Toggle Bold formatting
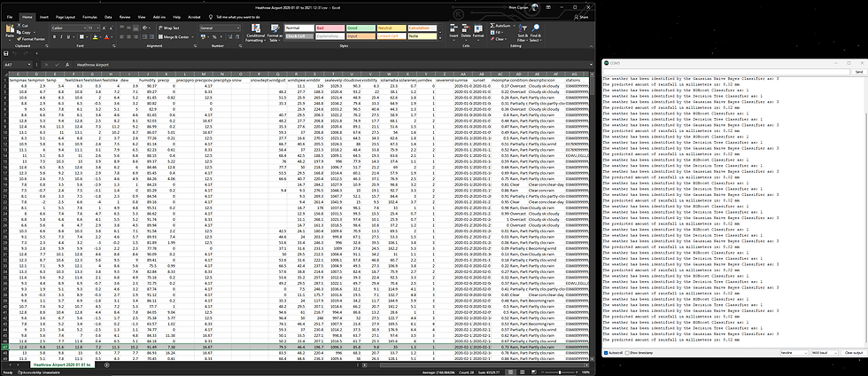This screenshot has width=868, height=376. (54, 36)
